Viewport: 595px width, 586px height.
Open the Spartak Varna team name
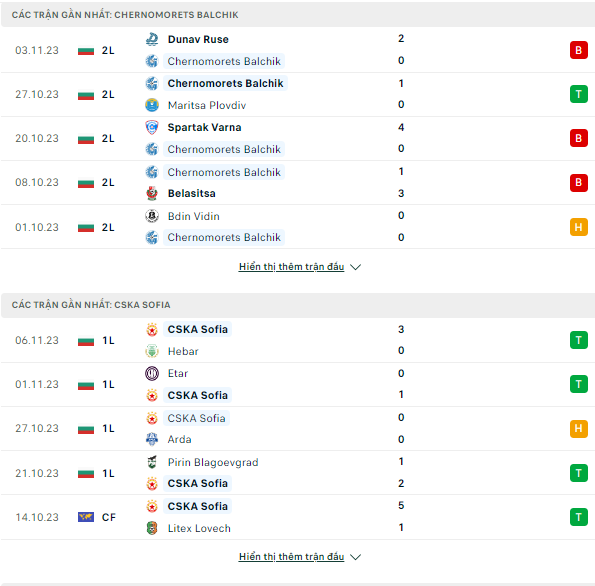205,127
